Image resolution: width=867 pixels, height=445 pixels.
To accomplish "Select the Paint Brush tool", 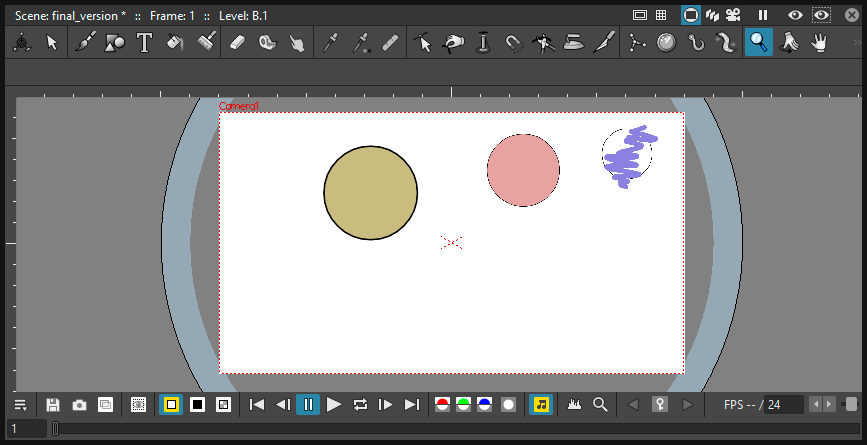I will click(206, 43).
